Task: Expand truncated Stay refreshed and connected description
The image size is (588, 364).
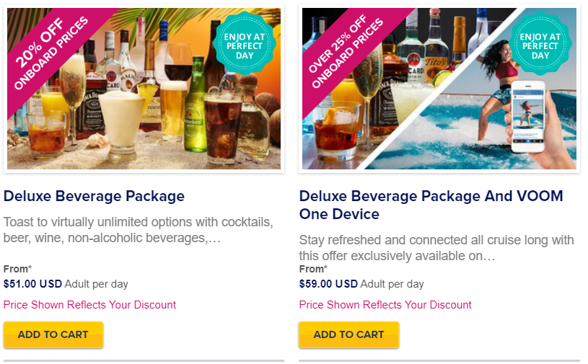Action: [x=436, y=247]
